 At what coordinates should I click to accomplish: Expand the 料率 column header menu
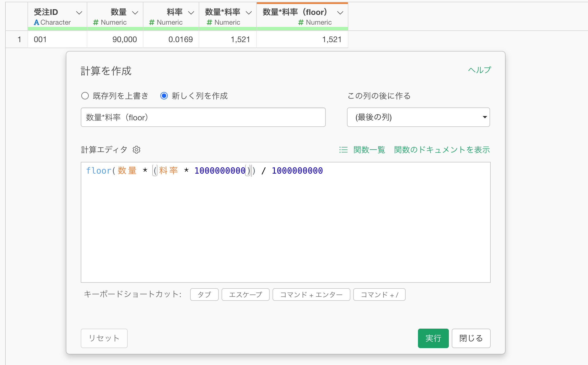coord(191,13)
